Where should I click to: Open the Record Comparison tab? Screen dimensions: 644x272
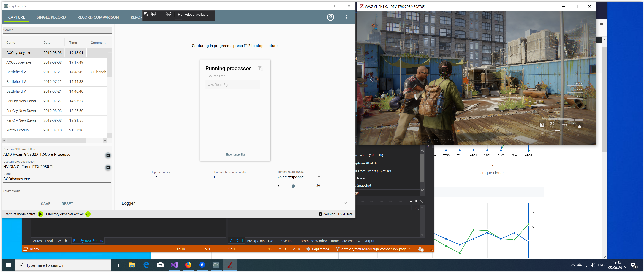tap(98, 17)
